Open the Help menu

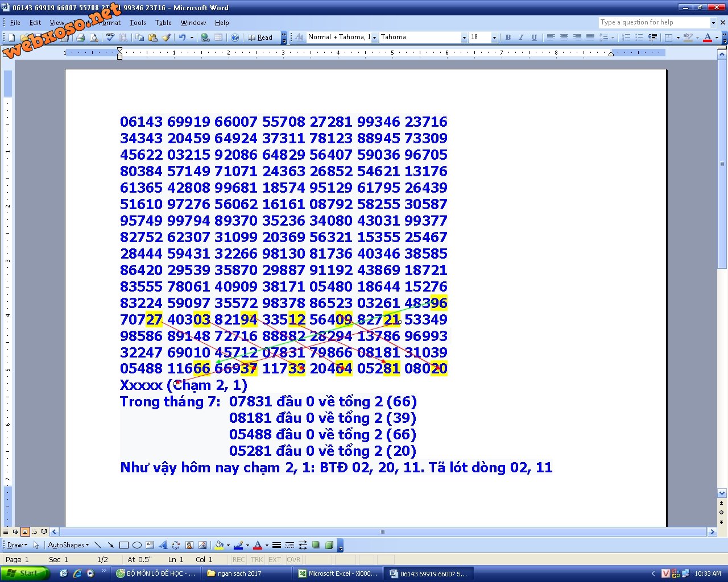[222, 23]
